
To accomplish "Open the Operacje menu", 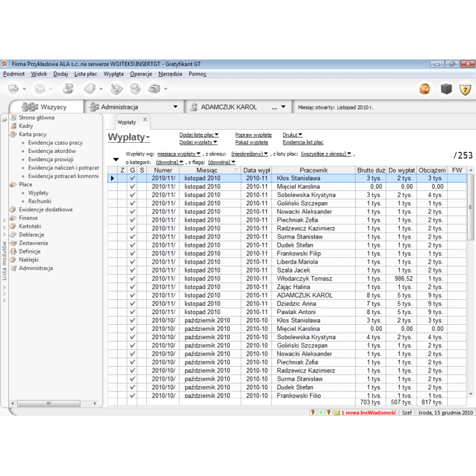I will [141, 74].
